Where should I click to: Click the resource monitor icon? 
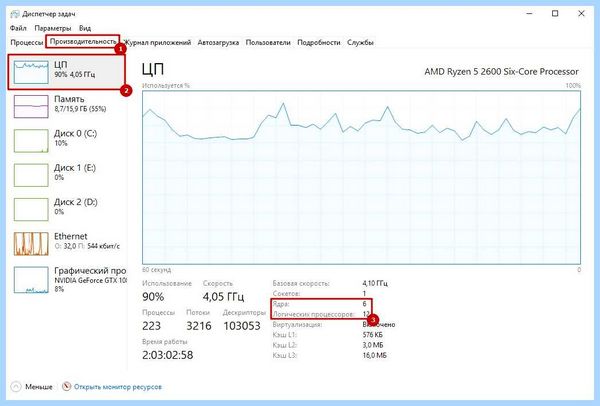coord(67,386)
